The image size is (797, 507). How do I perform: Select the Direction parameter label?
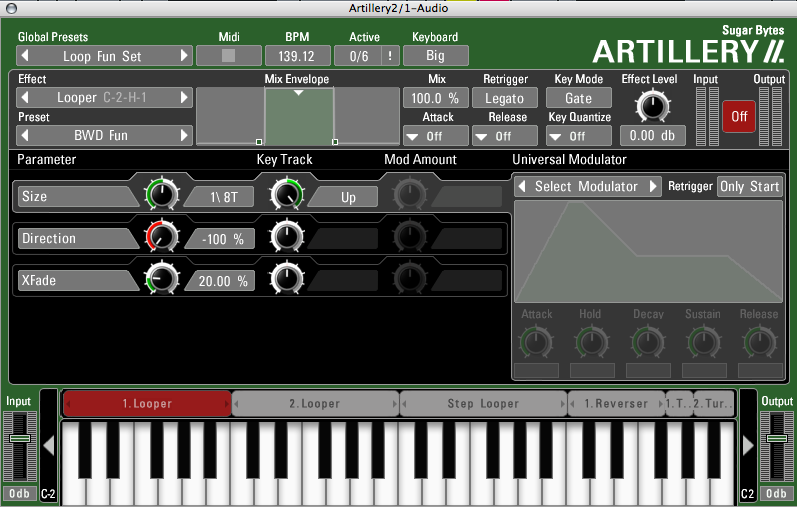tap(78, 238)
